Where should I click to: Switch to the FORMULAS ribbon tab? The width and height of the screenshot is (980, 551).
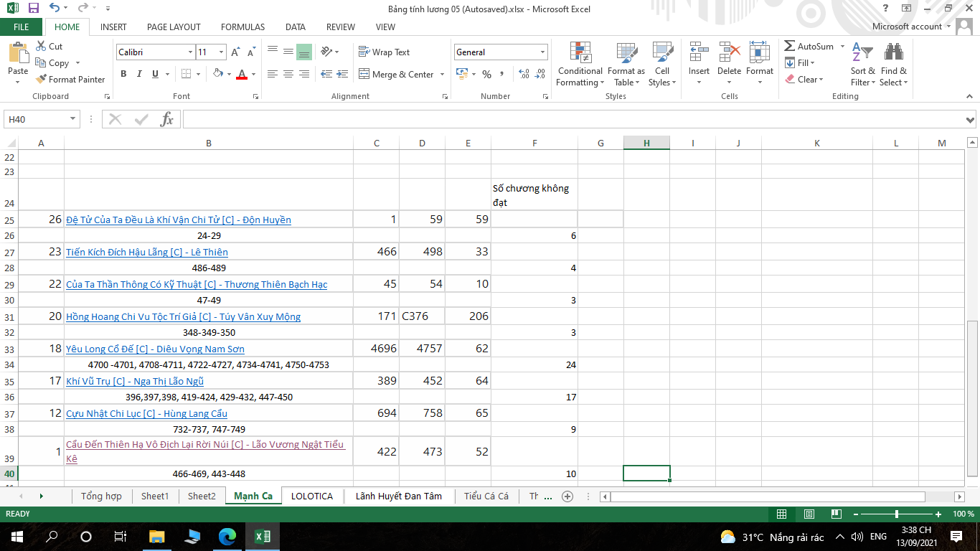pos(242,27)
